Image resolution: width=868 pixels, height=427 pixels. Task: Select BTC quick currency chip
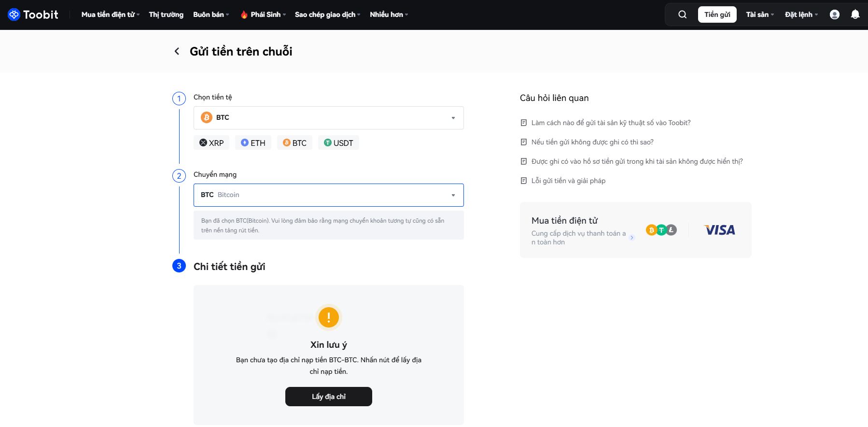294,143
